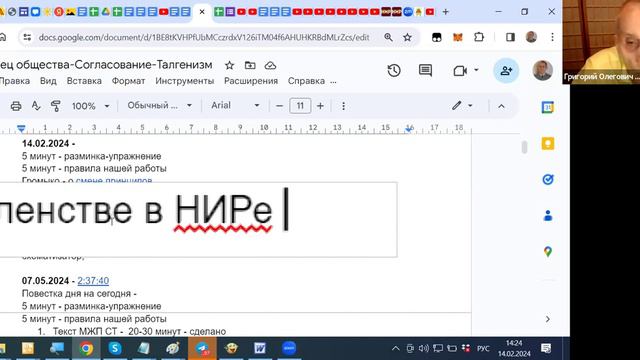Activate paint format tool
Viewport: 640px width, 360px height.
tap(56, 106)
